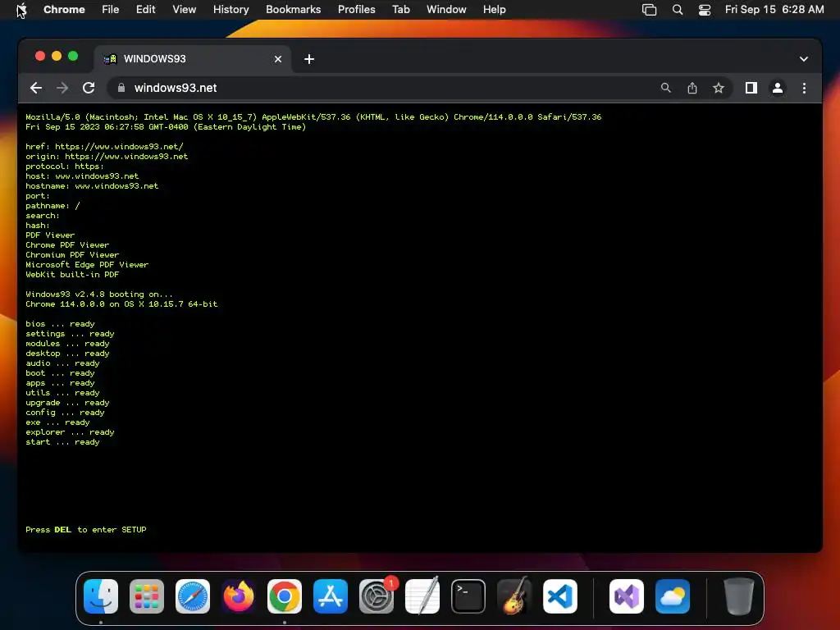
Task: Open Visual Studio Code from the Dock
Action: point(559,596)
